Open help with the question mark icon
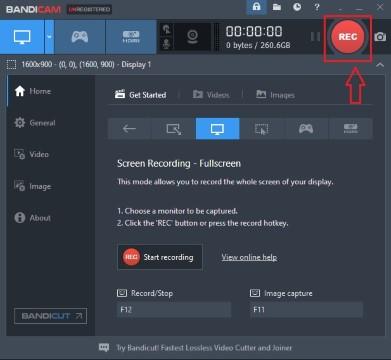The width and height of the screenshot is (391, 360). coord(317,7)
